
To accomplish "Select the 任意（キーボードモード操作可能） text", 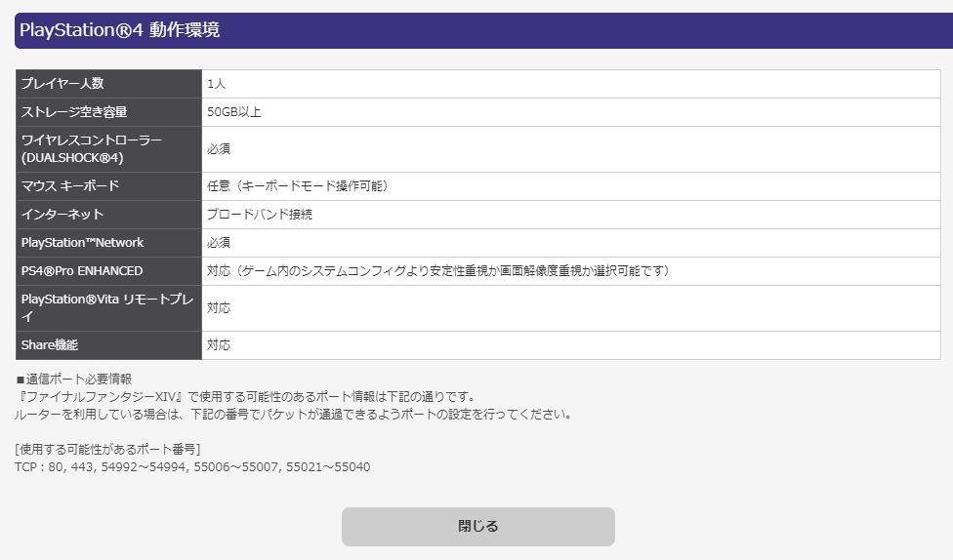I will tap(297, 186).
